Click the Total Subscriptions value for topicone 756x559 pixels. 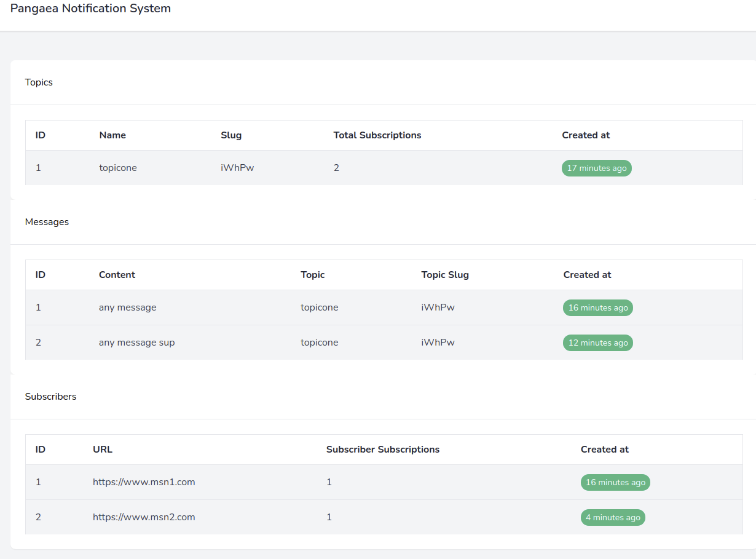pos(336,167)
